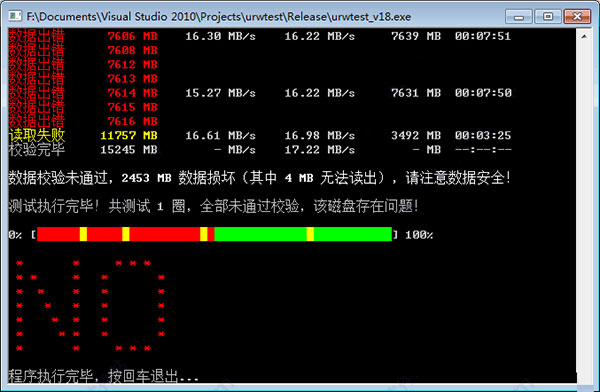The width and height of the screenshot is (600, 392).
Task: Minimize the urwtest_v18.exe window
Action: click(x=518, y=16)
